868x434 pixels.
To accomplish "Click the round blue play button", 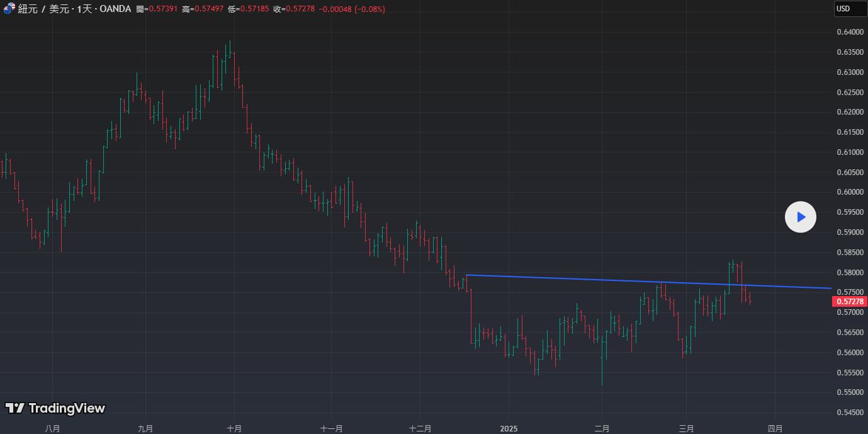I will tap(800, 217).
